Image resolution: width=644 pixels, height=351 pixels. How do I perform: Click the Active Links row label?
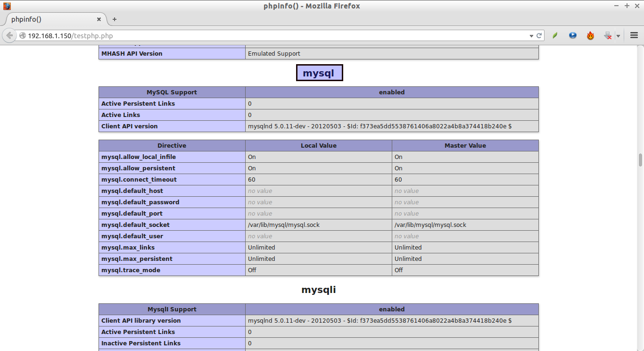[121, 115]
